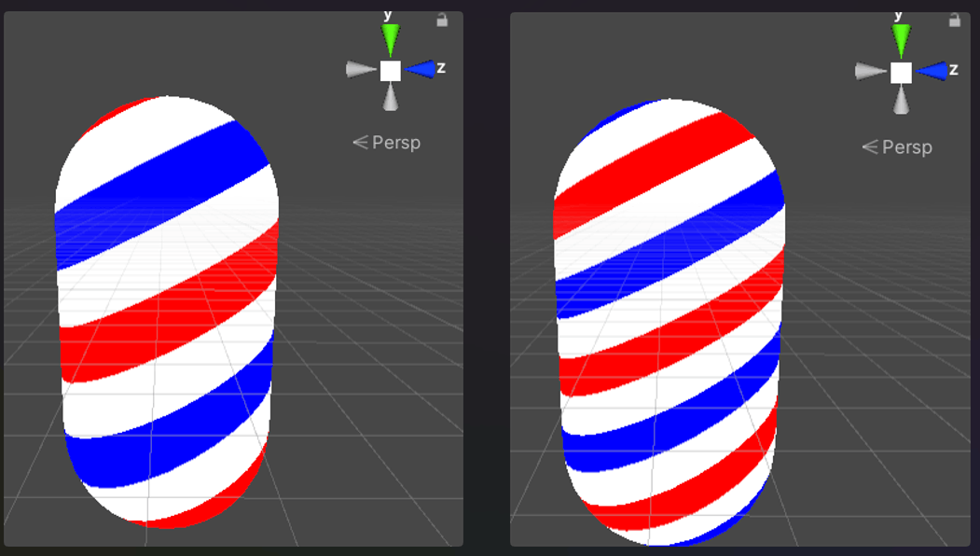This screenshot has width=980, height=556.
Task: Toggle the Persp projection label in right viewport
Action: click(898, 147)
